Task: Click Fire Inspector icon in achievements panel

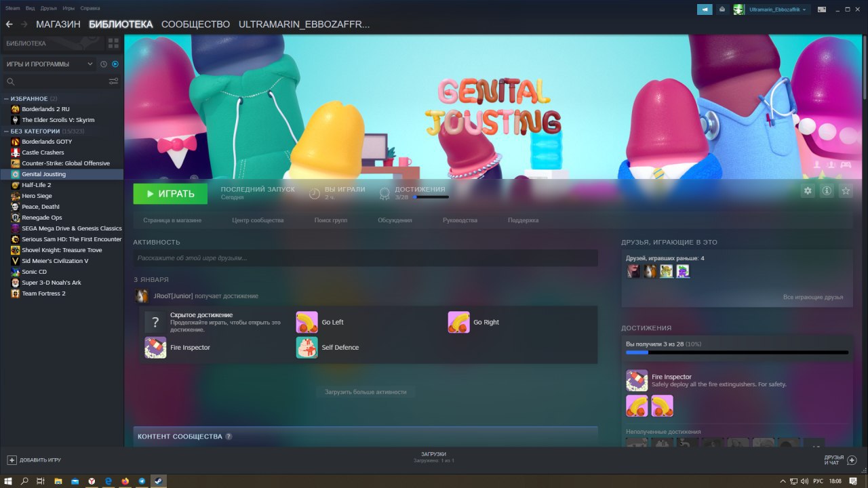Action: 637,380
